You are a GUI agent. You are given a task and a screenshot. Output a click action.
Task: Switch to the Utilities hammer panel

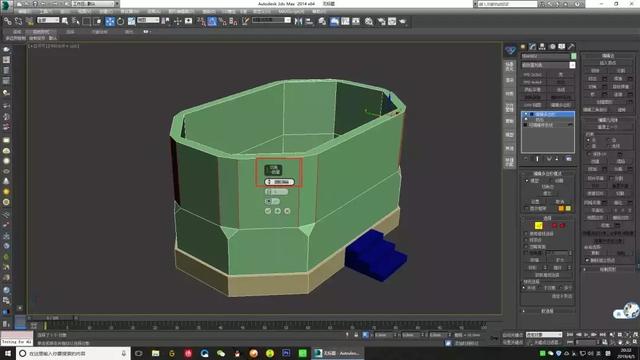click(x=571, y=47)
